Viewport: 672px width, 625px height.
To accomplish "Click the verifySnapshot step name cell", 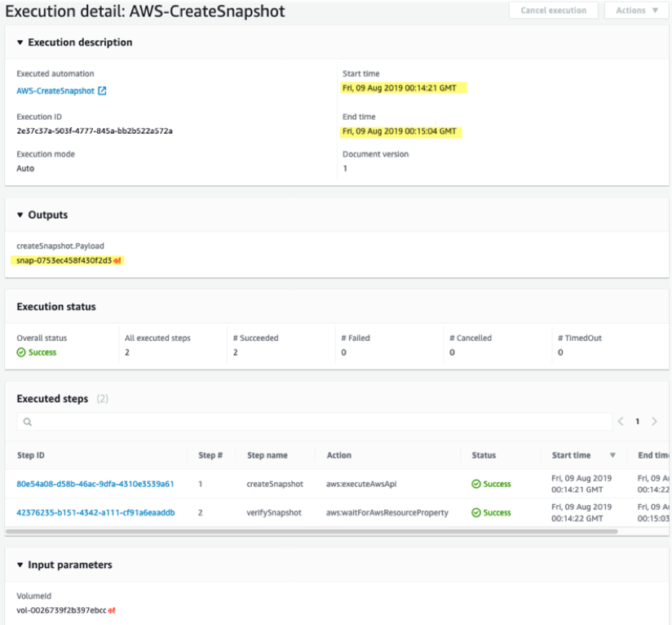I will [x=274, y=512].
